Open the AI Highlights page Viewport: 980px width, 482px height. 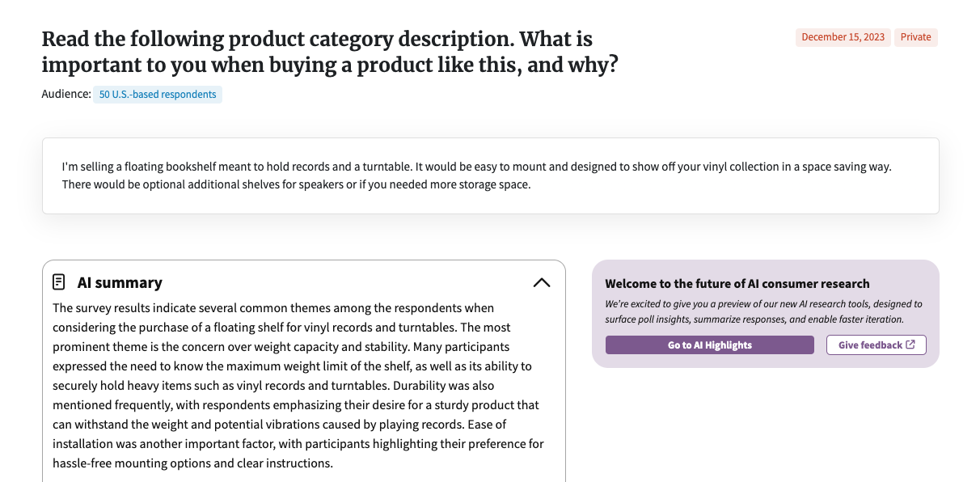click(x=709, y=345)
